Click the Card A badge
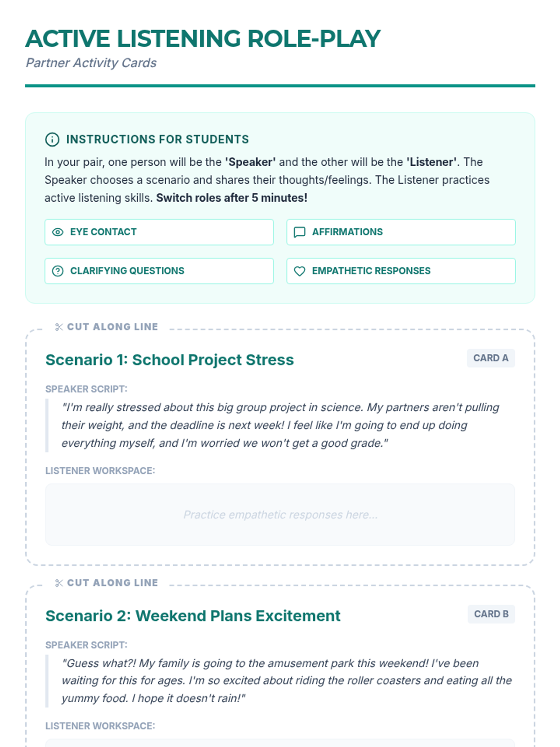This screenshot has width=560, height=747. (490, 358)
